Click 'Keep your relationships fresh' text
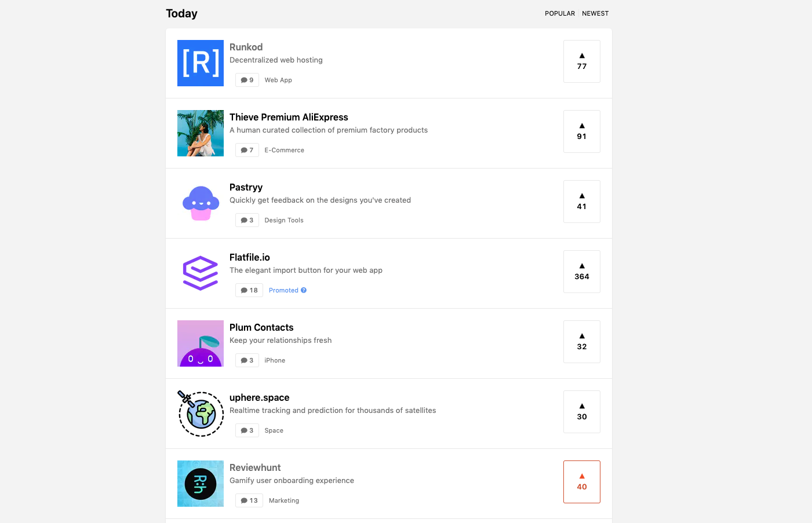The height and width of the screenshot is (523, 812). tap(281, 340)
